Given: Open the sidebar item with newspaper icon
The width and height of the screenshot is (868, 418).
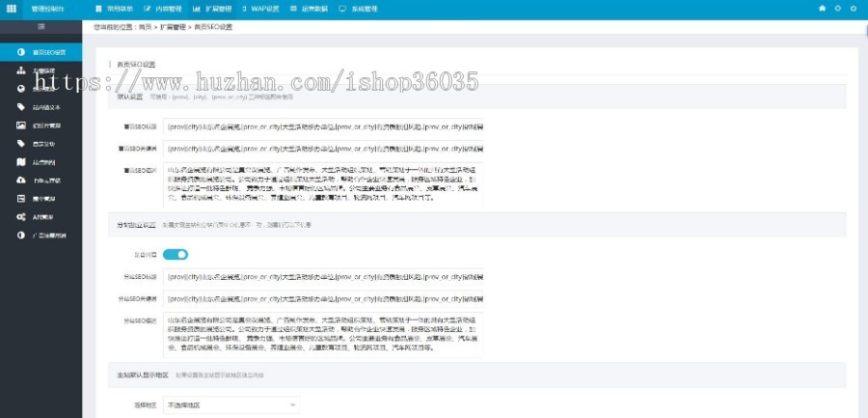Looking at the screenshot, I should click(x=41, y=199).
